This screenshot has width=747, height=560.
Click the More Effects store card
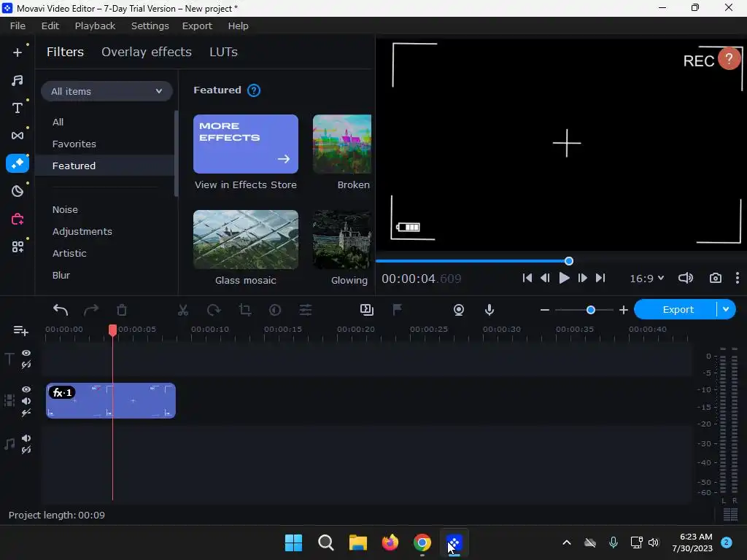point(246,144)
